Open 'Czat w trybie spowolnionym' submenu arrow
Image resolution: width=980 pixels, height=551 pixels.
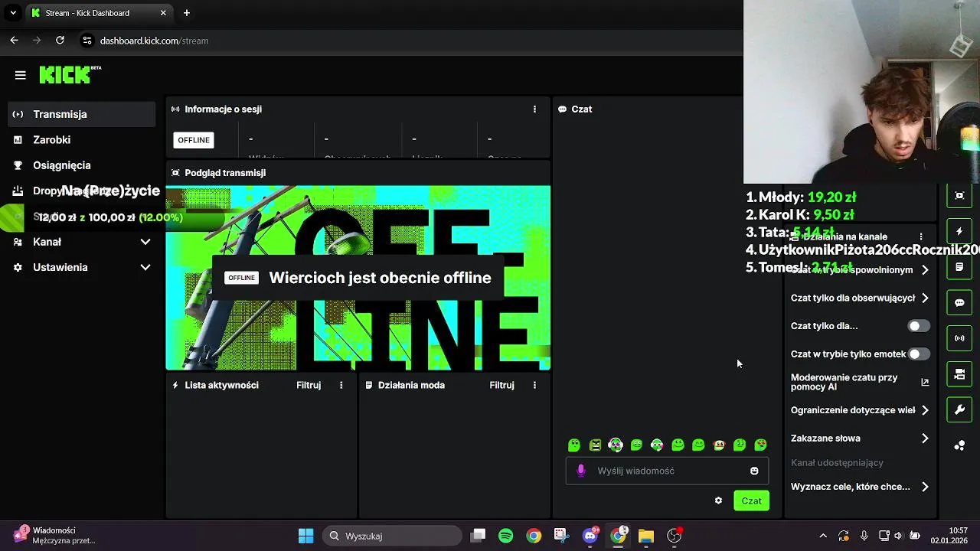(x=925, y=270)
